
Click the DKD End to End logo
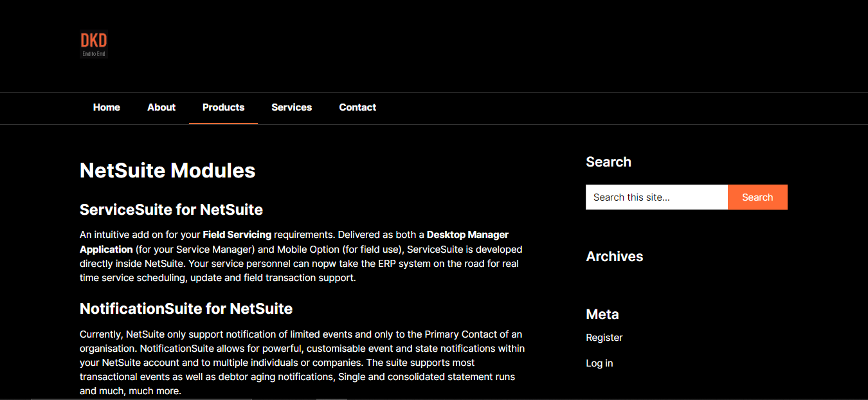(x=93, y=44)
